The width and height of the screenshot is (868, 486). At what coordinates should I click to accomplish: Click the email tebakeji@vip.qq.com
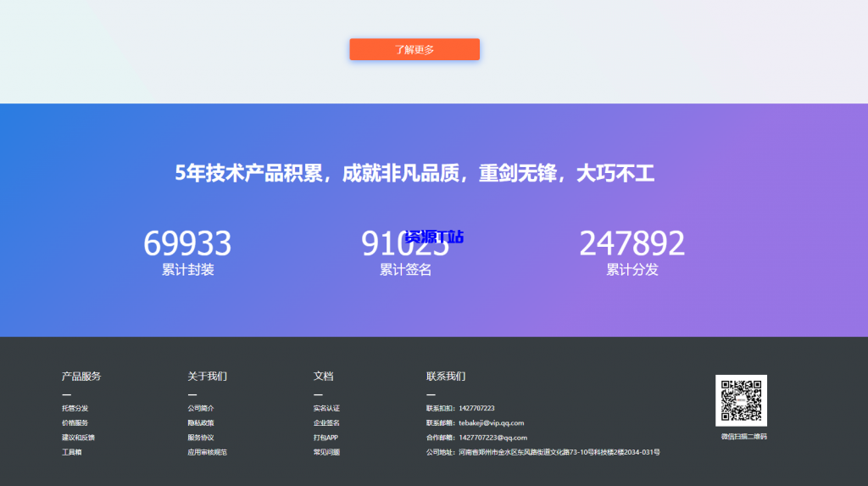click(x=492, y=423)
